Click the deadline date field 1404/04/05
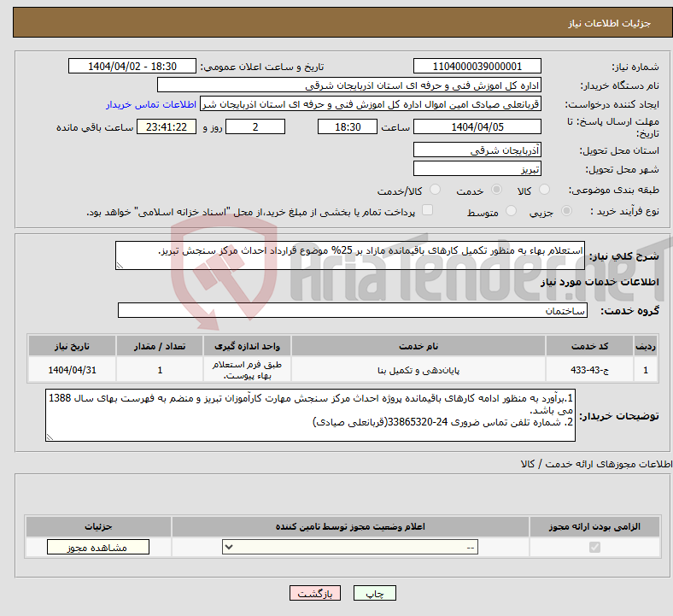Image resolution: width=673 pixels, height=616 pixels. pos(477,126)
